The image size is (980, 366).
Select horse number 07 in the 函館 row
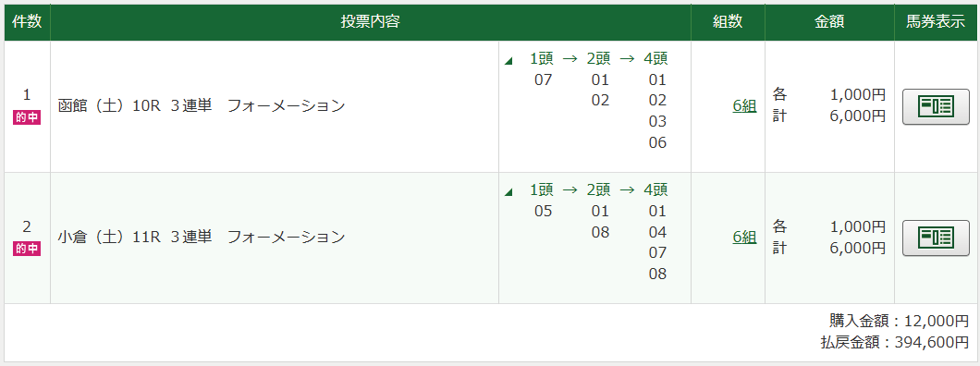(x=543, y=79)
